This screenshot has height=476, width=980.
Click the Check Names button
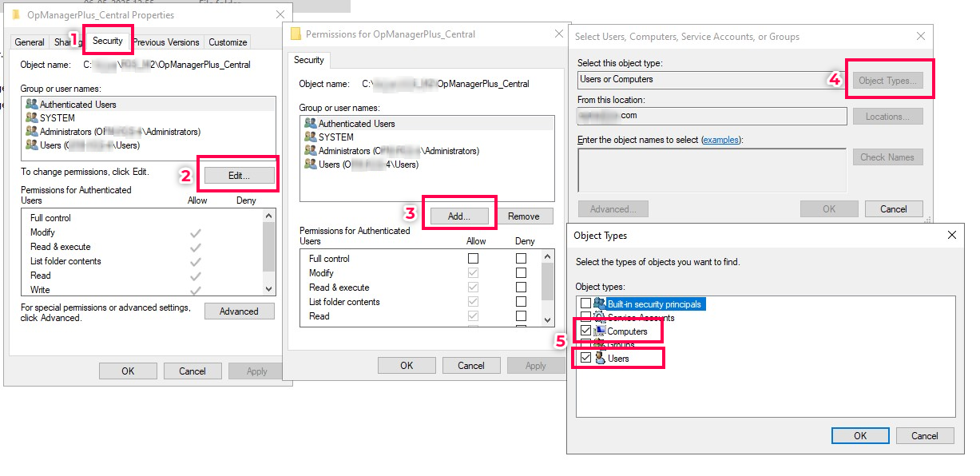pos(888,157)
